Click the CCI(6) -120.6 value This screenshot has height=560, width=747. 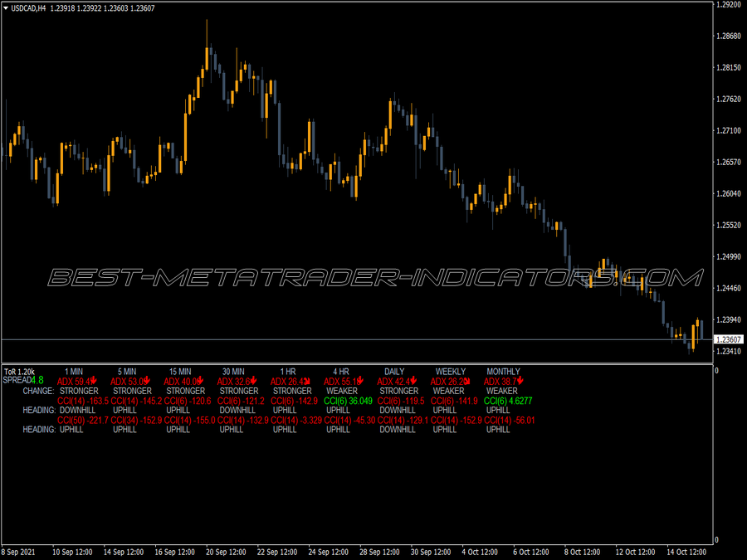(x=188, y=401)
